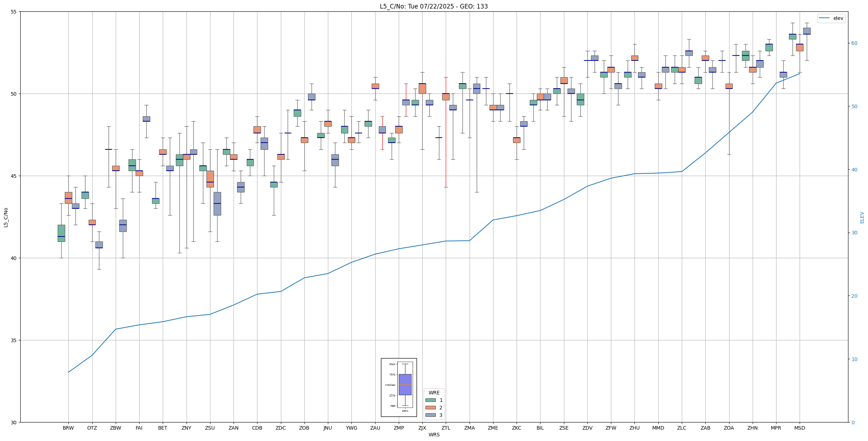Click the green WRE 1 legend swatch
The image size is (868, 441).
430,400
